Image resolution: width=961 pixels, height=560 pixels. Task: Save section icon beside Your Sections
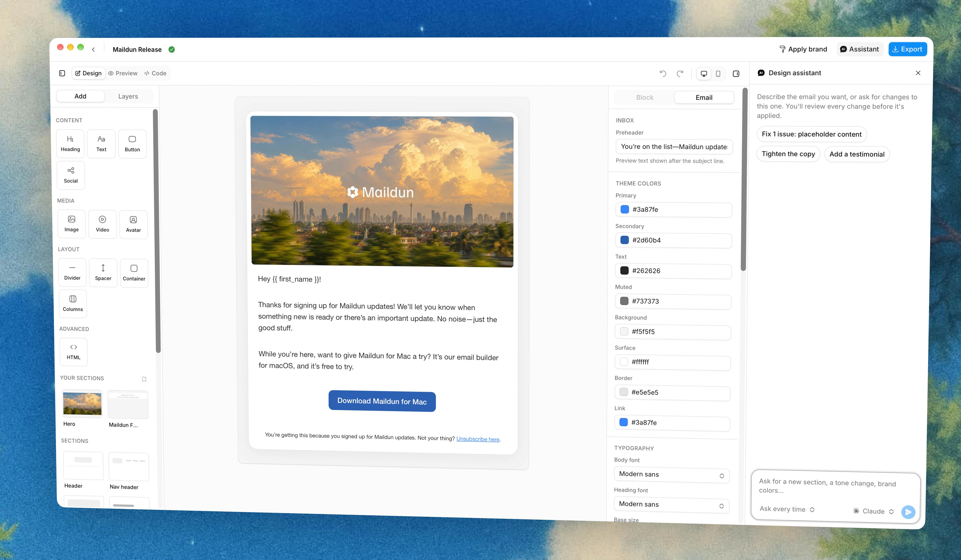[144, 379]
